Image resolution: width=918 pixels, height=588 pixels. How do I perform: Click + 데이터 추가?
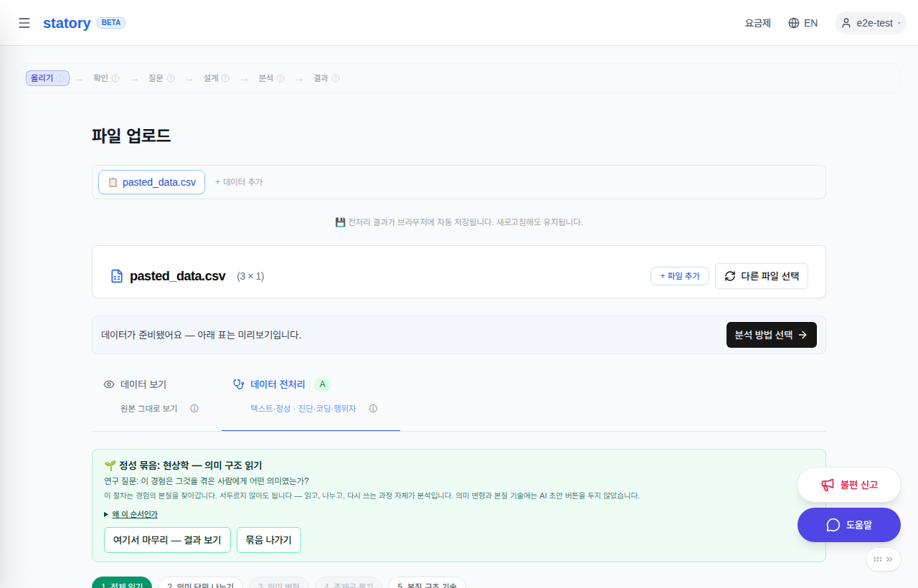(x=239, y=182)
